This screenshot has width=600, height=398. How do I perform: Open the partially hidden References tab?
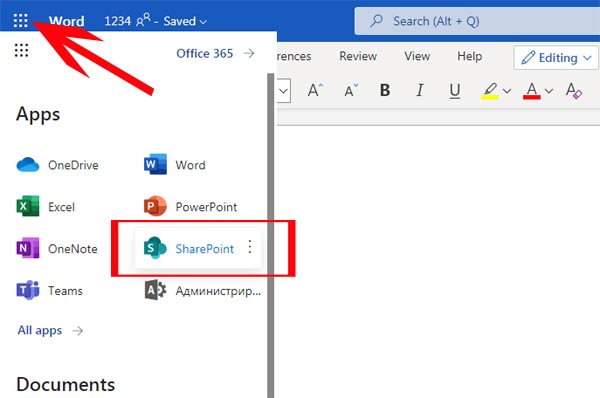coord(294,56)
